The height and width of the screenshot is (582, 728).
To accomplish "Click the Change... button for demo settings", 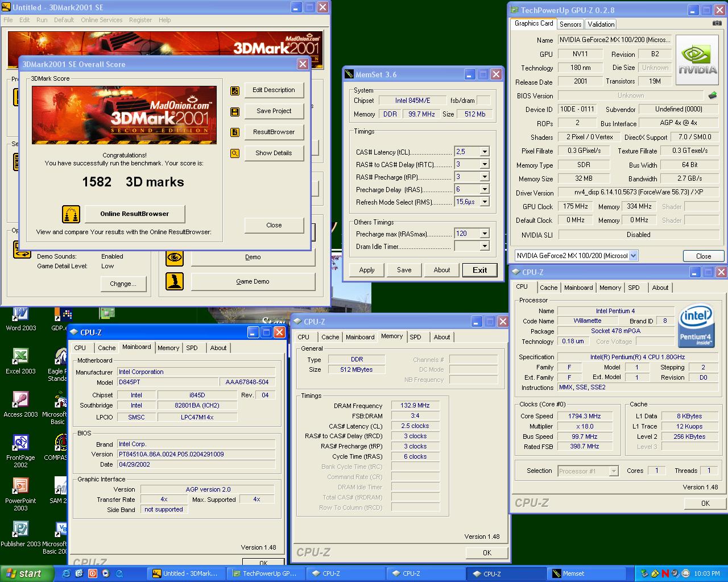I will (123, 284).
